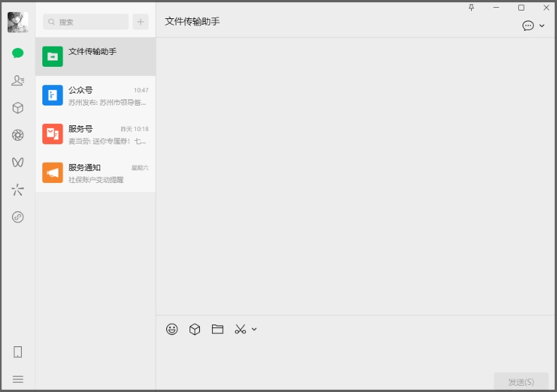The image size is (557, 392).
Task: Maximize the WeChat window
Action: pyautogui.click(x=521, y=8)
